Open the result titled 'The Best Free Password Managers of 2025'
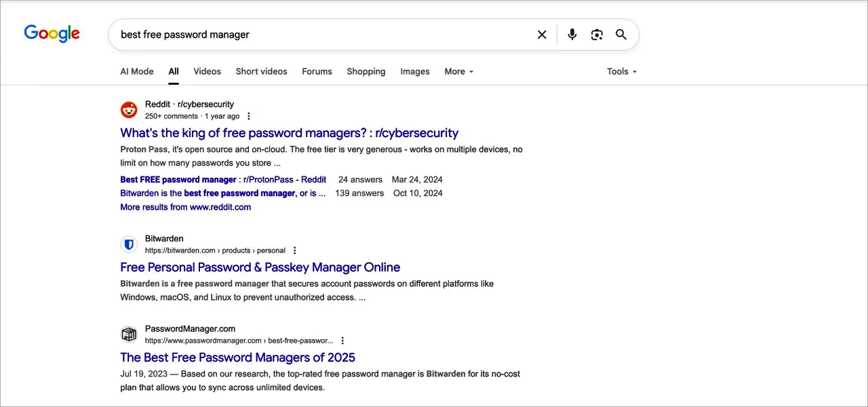 237,357
